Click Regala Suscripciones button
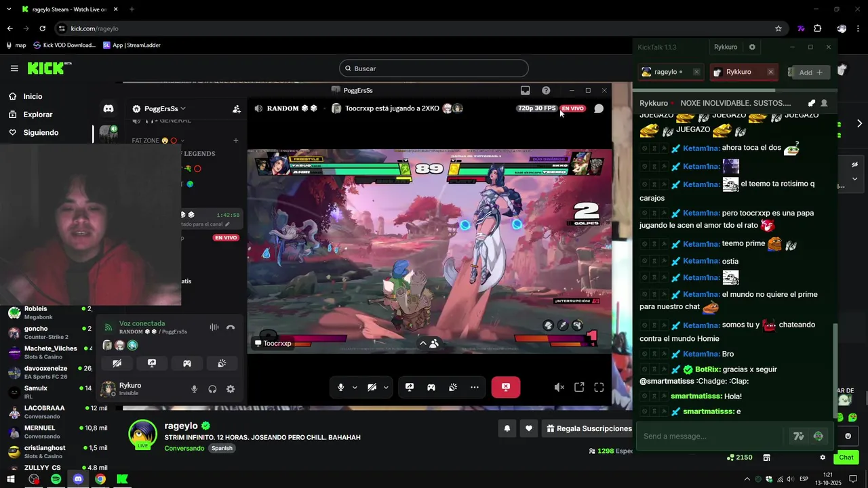Viewport: 868px width, 488px height. point(589,428)
